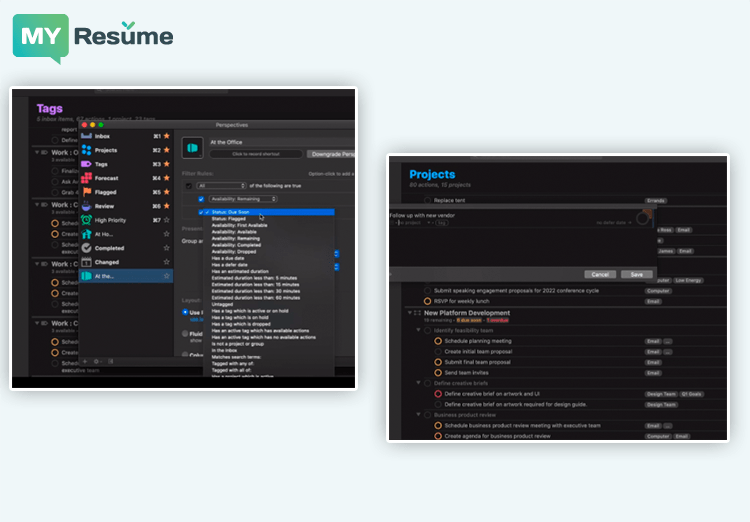750x522 pixels.
Task: Open the 'All' of the following dropdown
Action: pyautogui.click(x=221, y=185)
